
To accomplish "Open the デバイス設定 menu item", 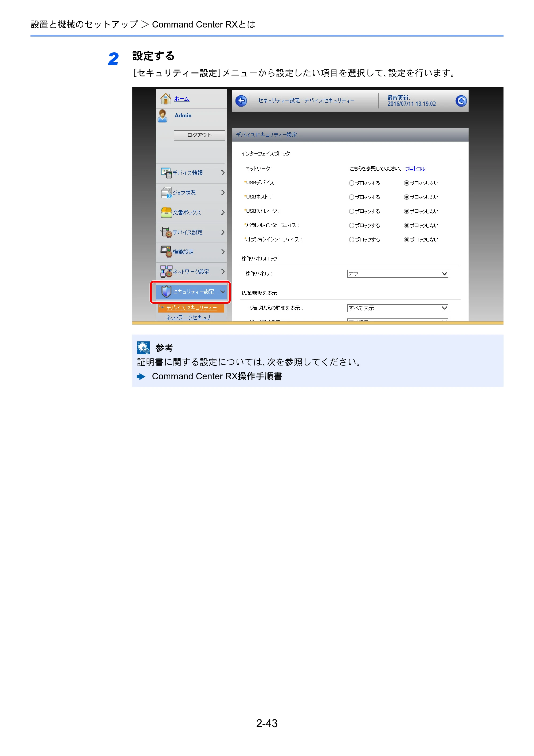I will (191, 232).
